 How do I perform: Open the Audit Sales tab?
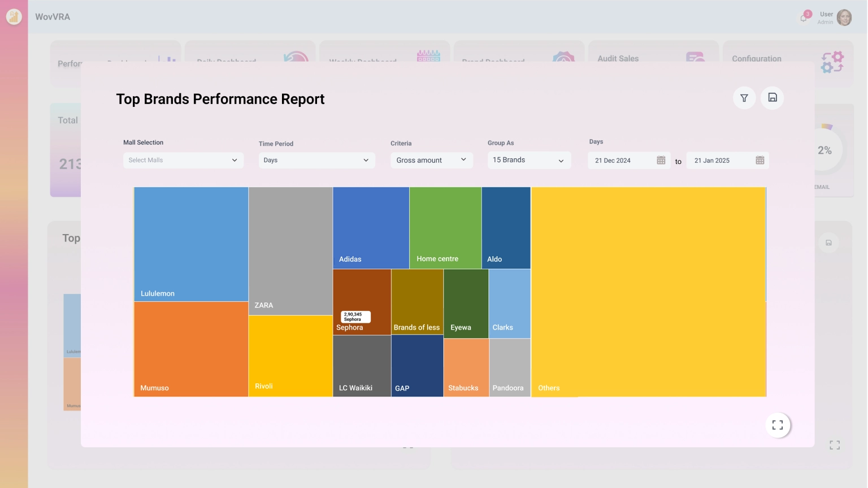tap(654, 51)
